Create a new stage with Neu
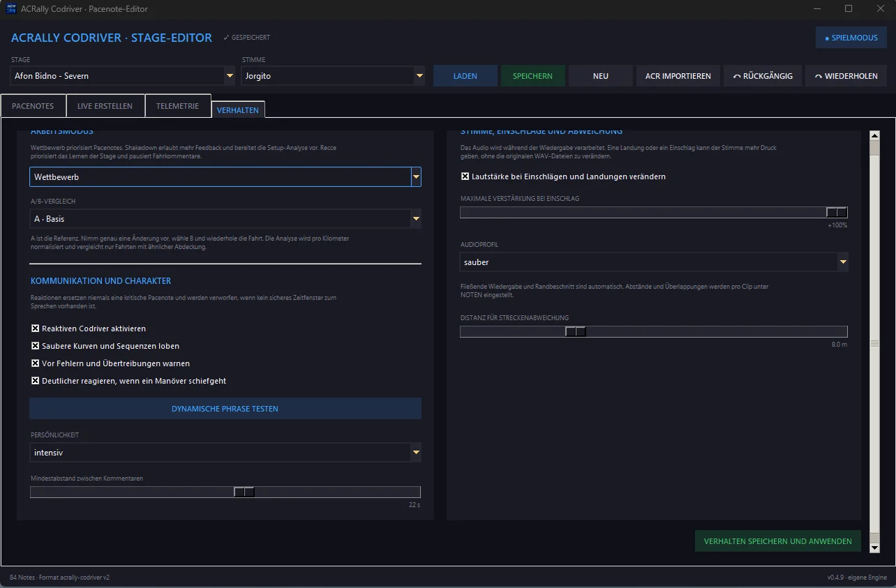Image resolution: width=896 pixels, height=588 pixels. click(601, 76)
